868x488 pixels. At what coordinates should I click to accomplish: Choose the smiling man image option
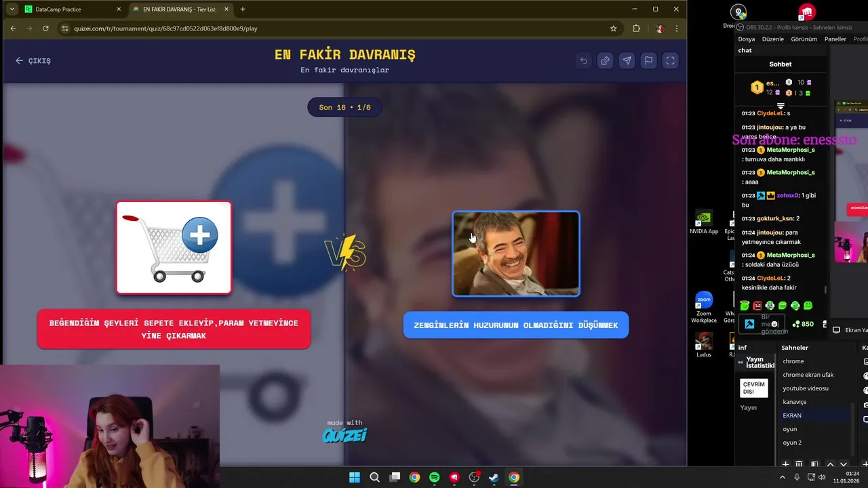coord(516,253)
